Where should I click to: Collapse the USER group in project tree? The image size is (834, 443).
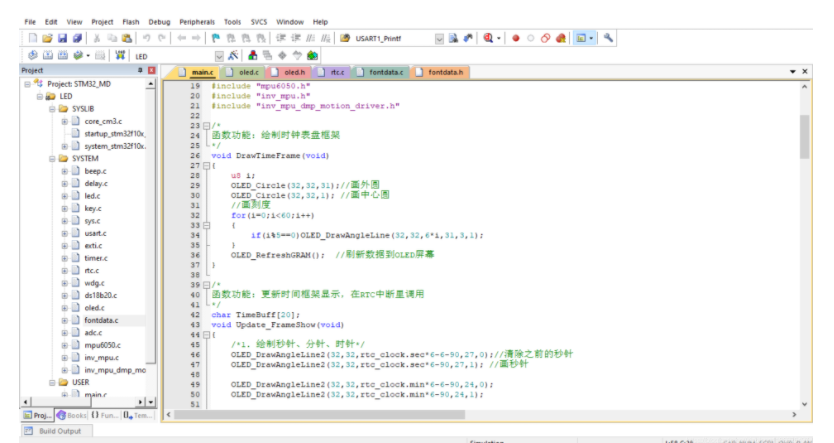click(52, 382)
